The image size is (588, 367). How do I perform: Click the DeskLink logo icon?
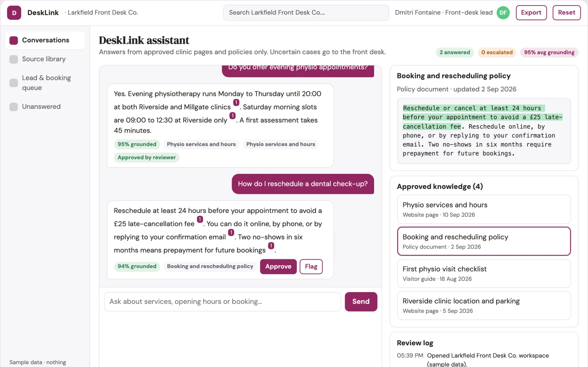[14, 13]
